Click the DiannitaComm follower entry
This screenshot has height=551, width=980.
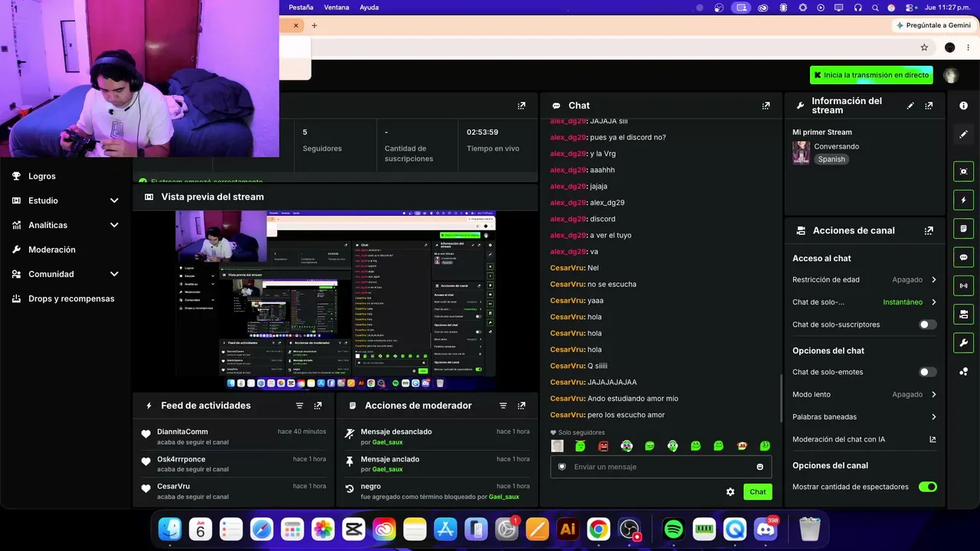click(235, 436)
